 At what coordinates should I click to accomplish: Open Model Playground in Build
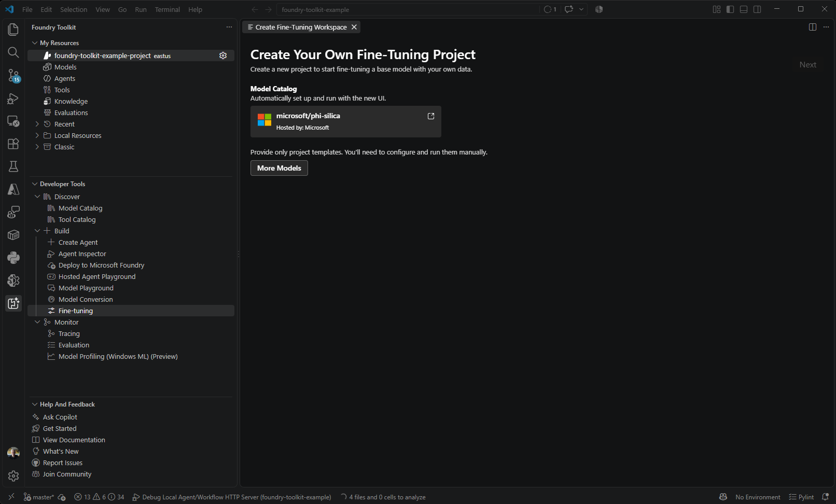86,288
